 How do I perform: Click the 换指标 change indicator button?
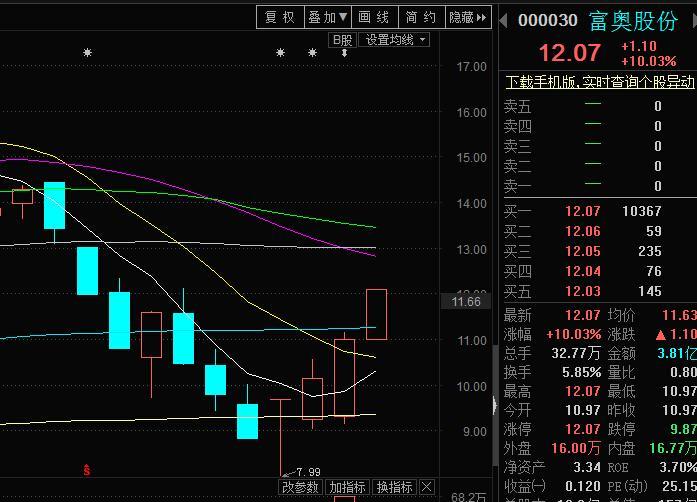[x=394, y=487]
